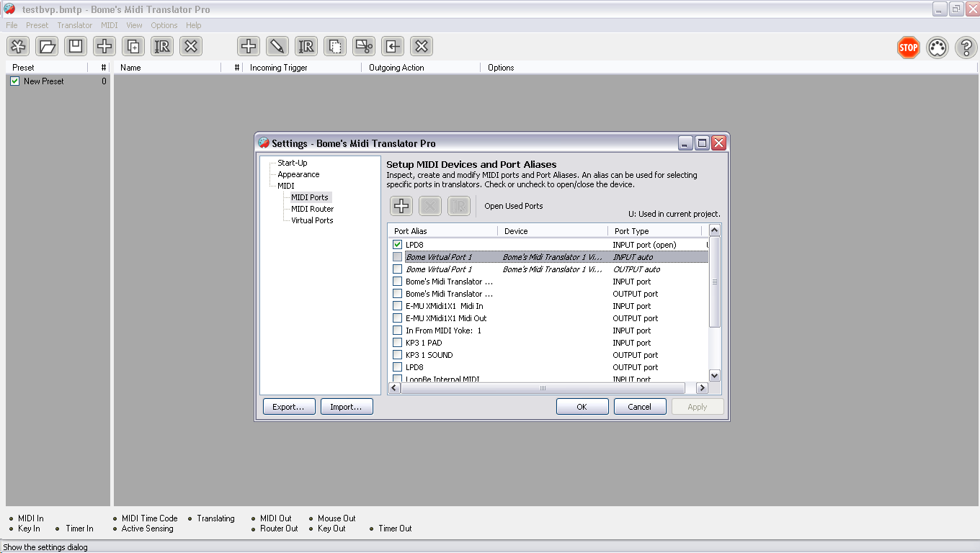980x553 pixels.
Task: Rename translator using icon right of the pencil
Action: tap(306, 47)
